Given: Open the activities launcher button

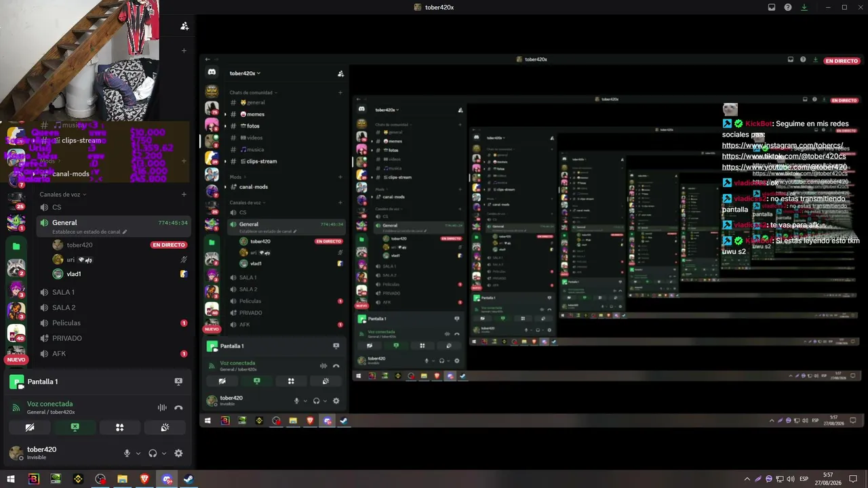Looking at the screenshot, I should click(119, 428).
